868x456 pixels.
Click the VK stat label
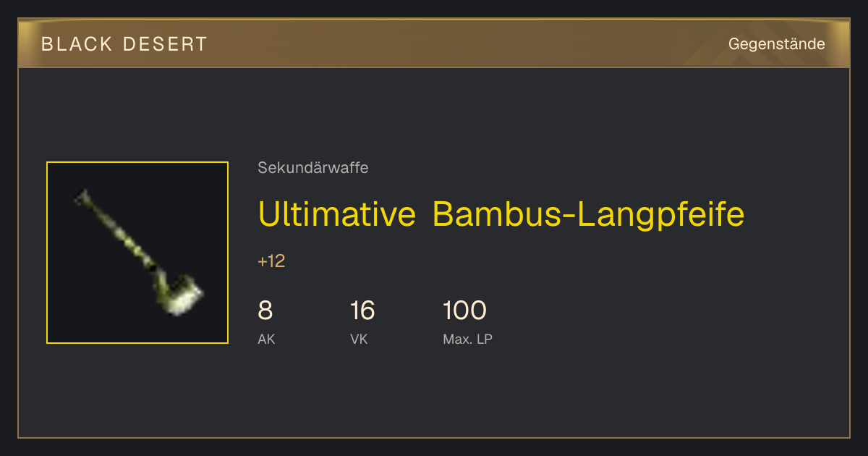coord(359,339)
